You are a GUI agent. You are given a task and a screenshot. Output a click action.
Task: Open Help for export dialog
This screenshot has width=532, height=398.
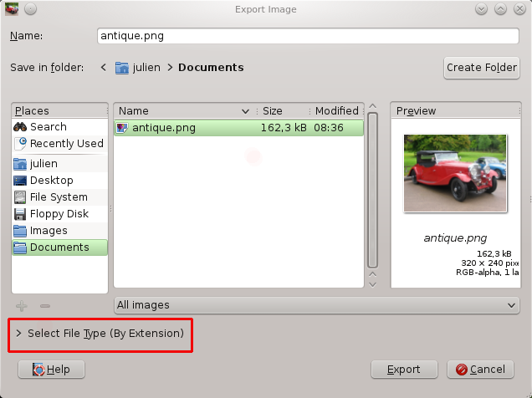click(x=51, y=370)
